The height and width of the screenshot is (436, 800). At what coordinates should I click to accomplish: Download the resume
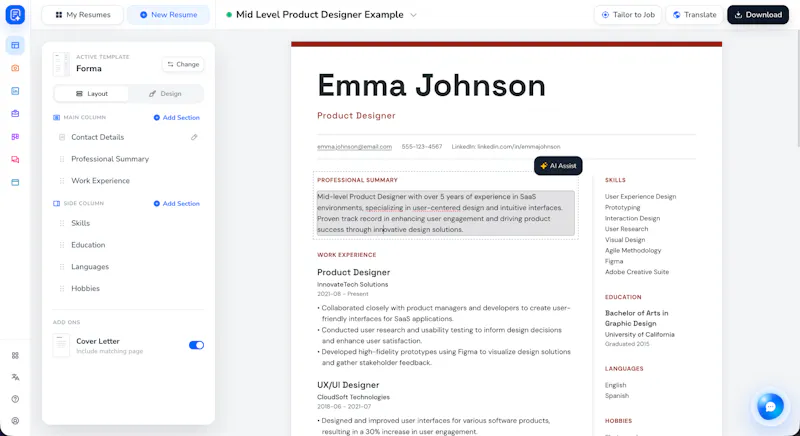(x=758, y=15)
